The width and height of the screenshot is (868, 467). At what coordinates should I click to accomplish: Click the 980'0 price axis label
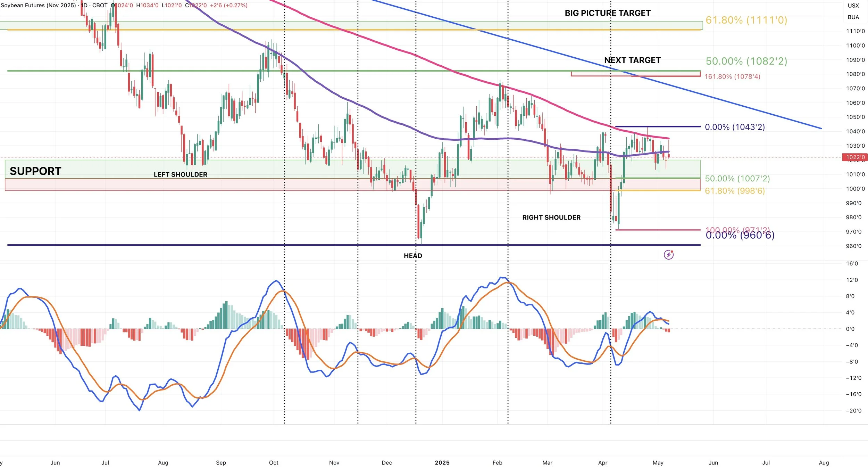(854, 218)
